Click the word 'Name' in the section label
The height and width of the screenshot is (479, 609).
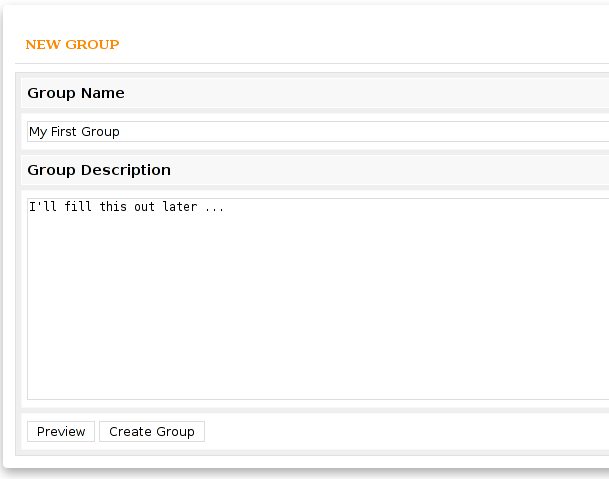tap(103, 93)
